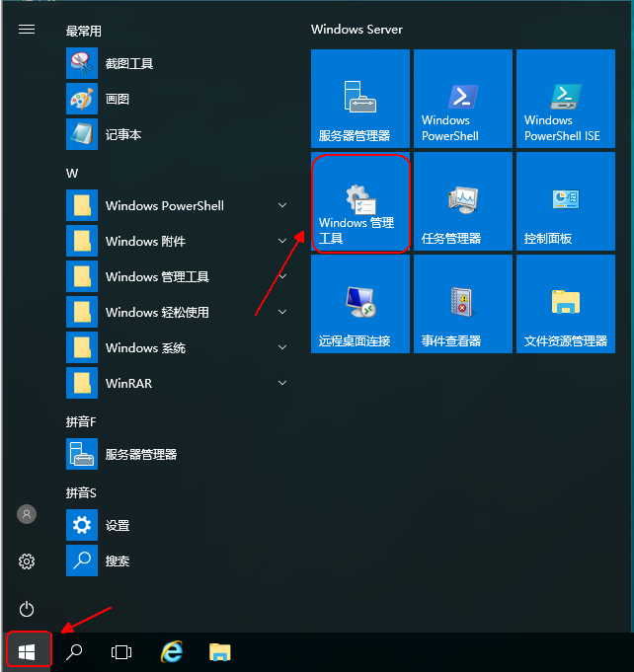The image size is (634, 672).
Task: Click the 最常用 most used header
Action: pyautogui.click(x=84, y=31)
